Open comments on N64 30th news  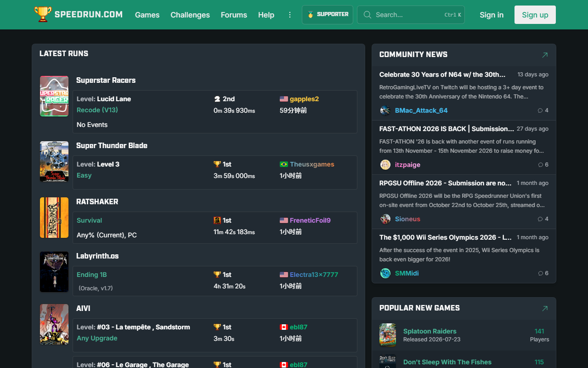coord(543,110)
